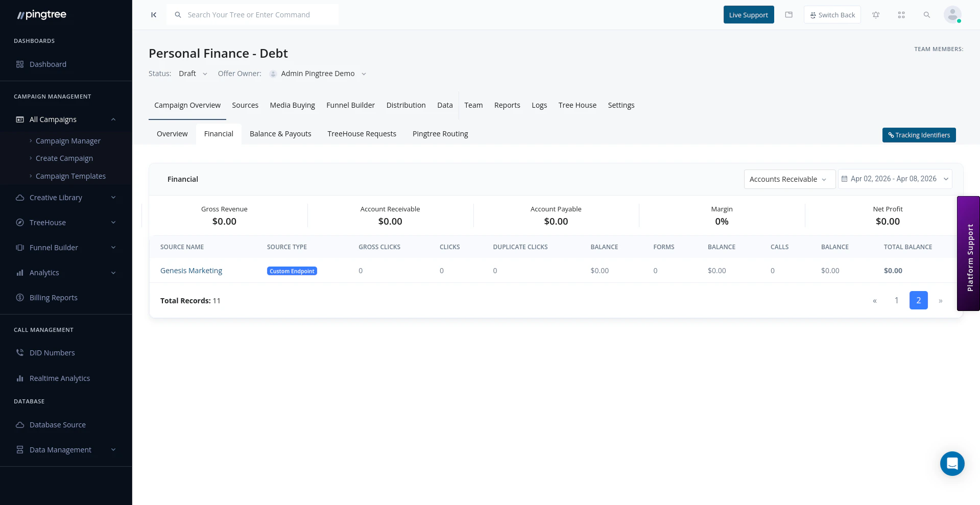Switch to the Balance & Payouts tab

point(280,133)
